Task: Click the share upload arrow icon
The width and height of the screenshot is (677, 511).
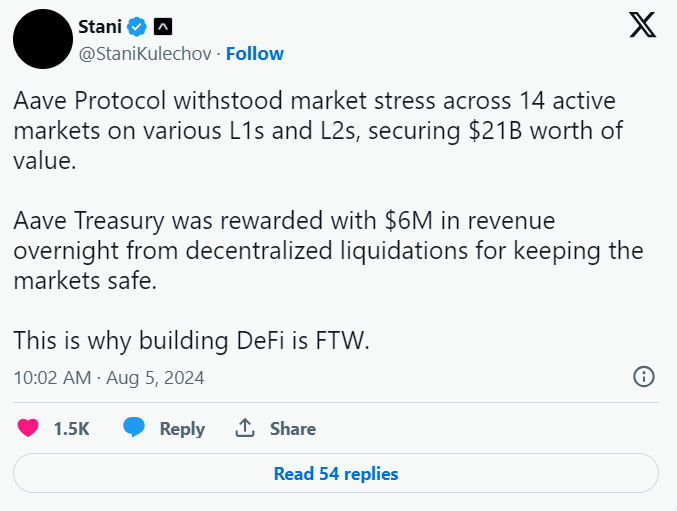Action: pyautogui.click(x=245, y=428)
